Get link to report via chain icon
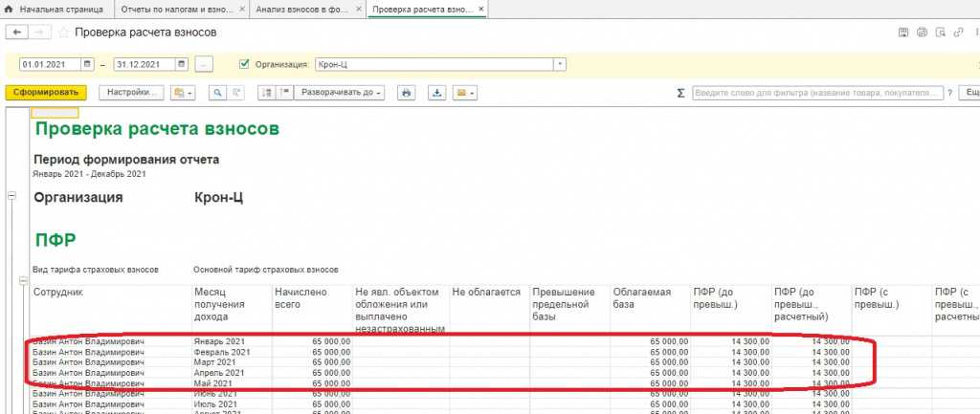Viewport: 980px width, 414px height. [958, 33]
